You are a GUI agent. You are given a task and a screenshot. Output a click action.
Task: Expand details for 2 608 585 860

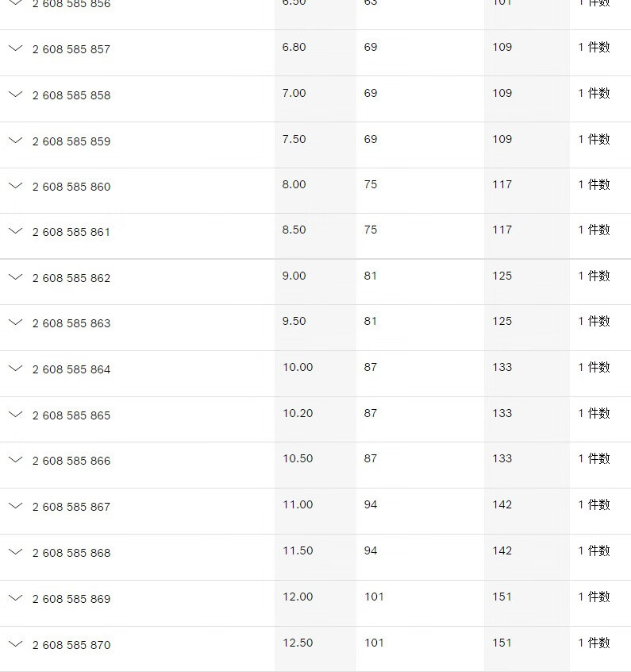coord(16,186)
